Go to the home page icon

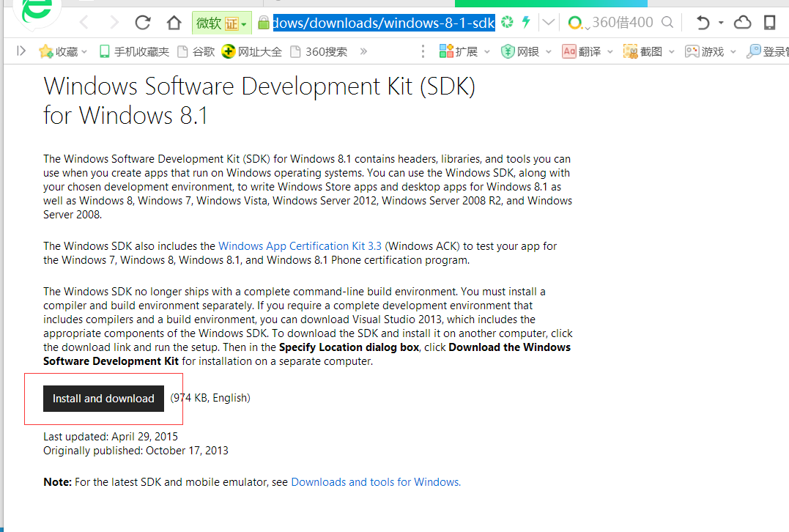pos(174,22)
